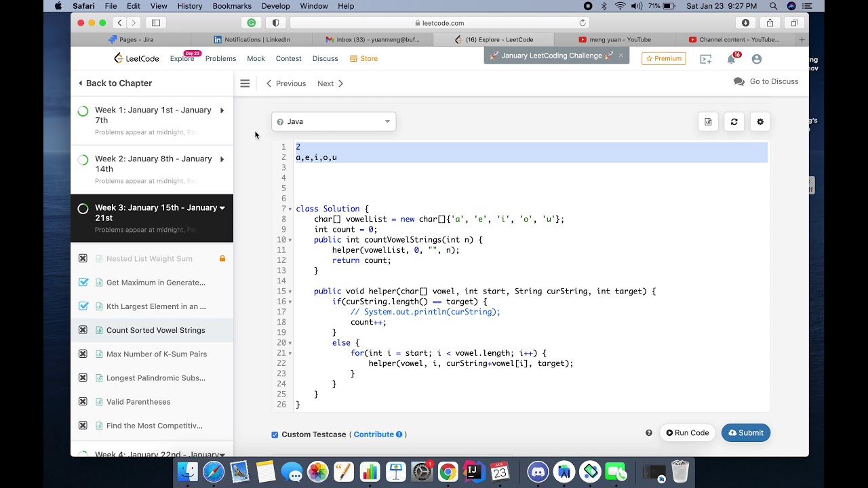Viewport: 868px width, 488px height.
Task: Click the privacy shield icon in Safari toolbar
Action: pos(275,23)
